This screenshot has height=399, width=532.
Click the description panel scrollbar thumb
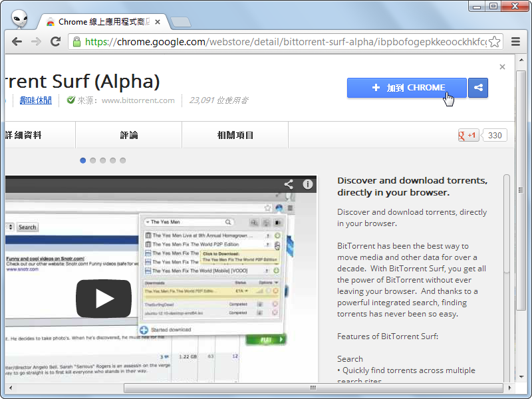point(507,223)
